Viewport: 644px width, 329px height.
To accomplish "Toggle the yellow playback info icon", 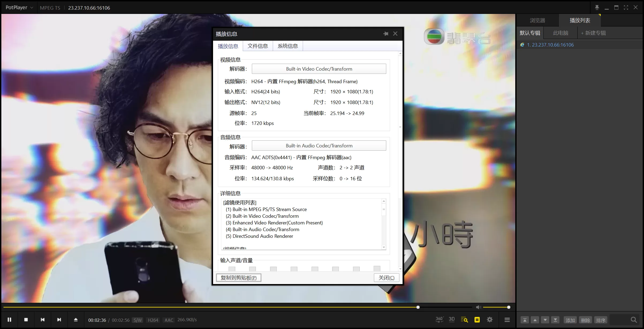I will [477, 320].
